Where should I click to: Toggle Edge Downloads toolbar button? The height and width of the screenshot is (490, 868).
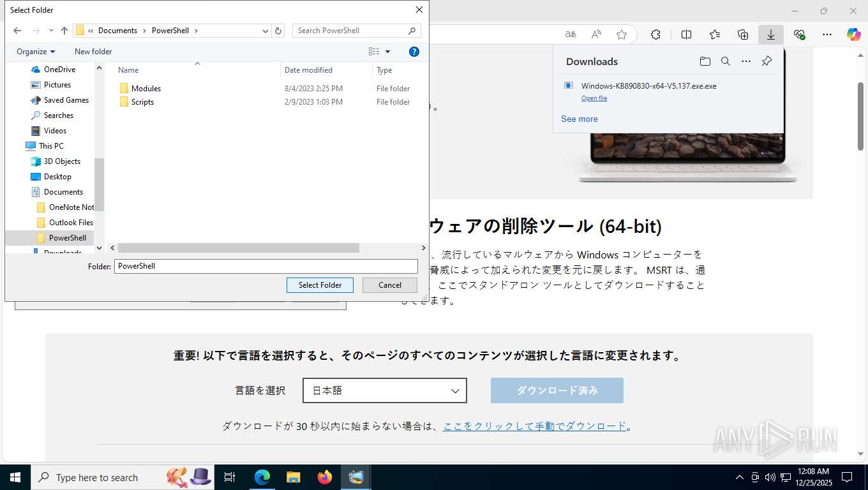(771, 34)
